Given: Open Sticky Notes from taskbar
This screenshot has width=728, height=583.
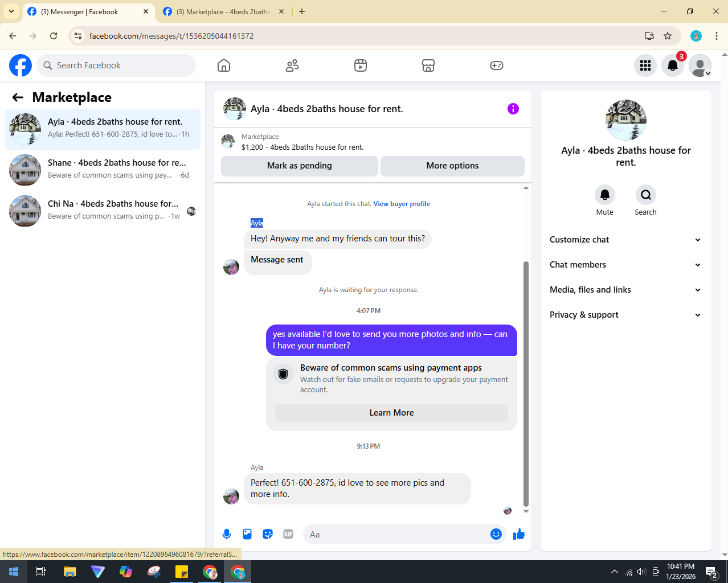Looking at the screenshot, I should click(x=182, y=572).
